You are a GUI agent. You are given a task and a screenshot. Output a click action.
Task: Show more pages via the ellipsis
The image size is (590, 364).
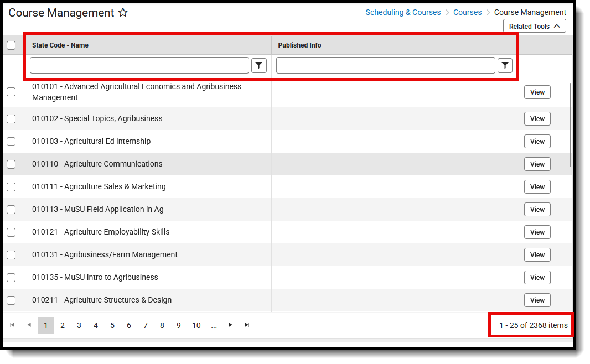click(214, 326)
